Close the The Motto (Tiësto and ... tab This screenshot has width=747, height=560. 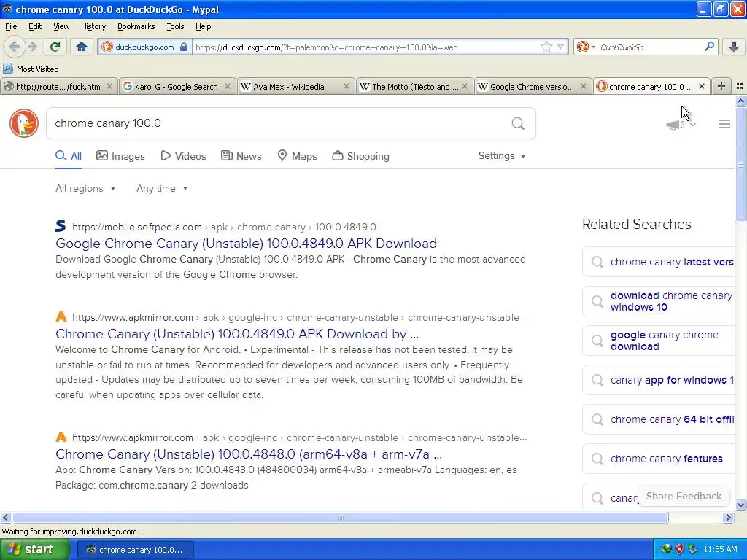click(x=465, y=86)
